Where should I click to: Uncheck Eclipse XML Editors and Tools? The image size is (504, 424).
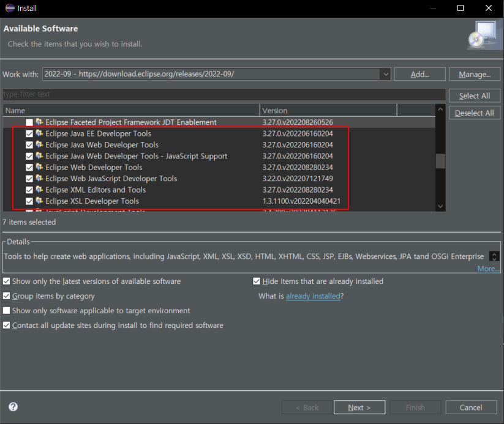point(29,190)
